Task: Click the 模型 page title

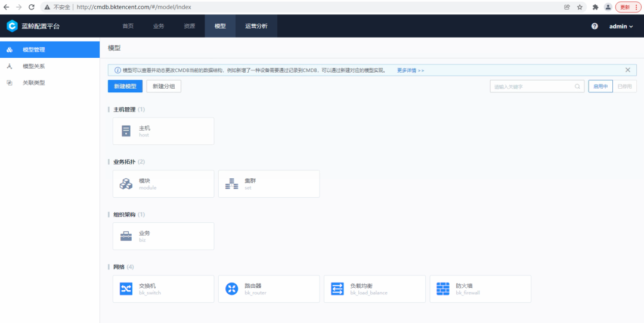Action: (114, 48)
